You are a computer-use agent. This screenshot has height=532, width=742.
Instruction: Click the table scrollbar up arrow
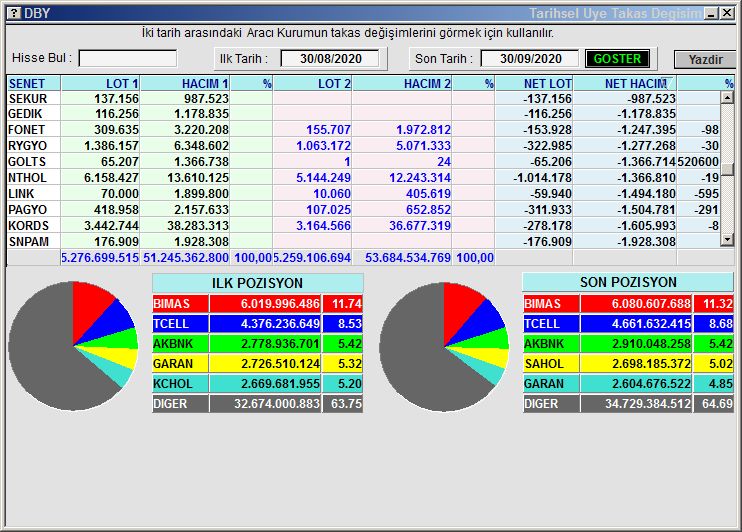click(727, 98)
